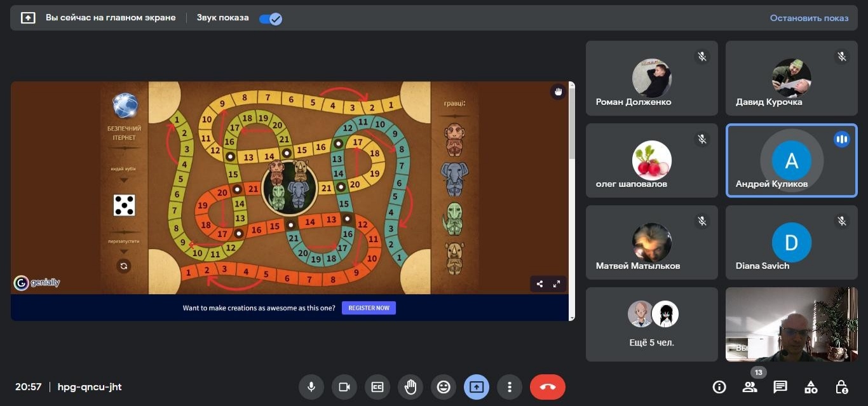Open the more options three-dot menu
This screenshot has width=868, height=406.
[x=510, y=386]
